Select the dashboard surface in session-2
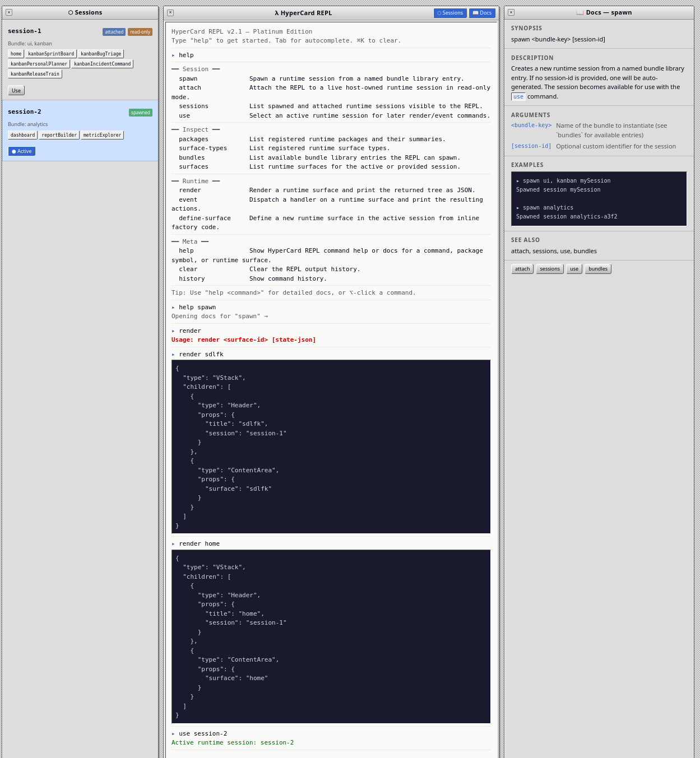Screen dimensions: 700x758 pyautogui.click(x=22, y=135)
